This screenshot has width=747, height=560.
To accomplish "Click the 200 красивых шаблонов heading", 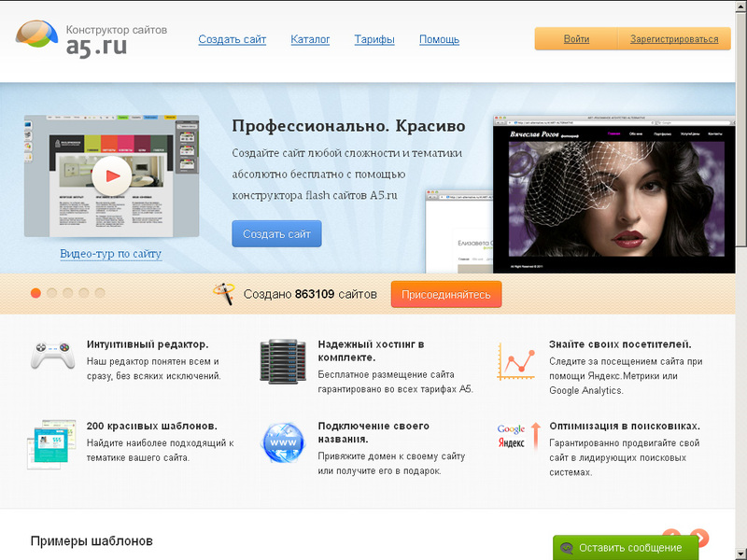I will [x=152, y=426].
